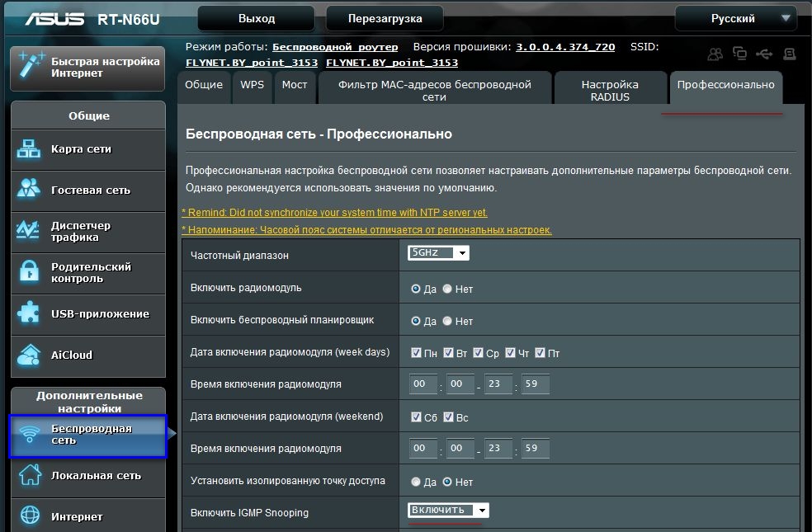Open the 5GHz frequency band dropdown
This screenshot has height=532, width=812.
438,252
